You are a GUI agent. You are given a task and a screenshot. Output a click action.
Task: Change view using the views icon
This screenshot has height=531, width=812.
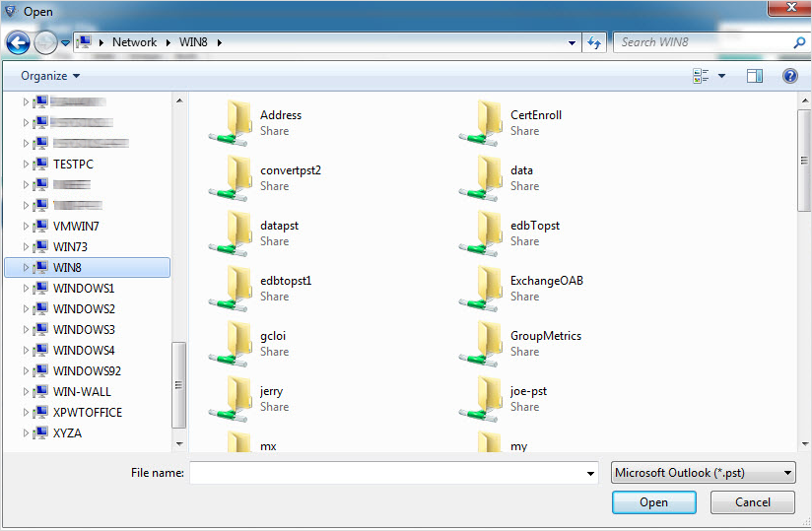[x=702, y=76]
